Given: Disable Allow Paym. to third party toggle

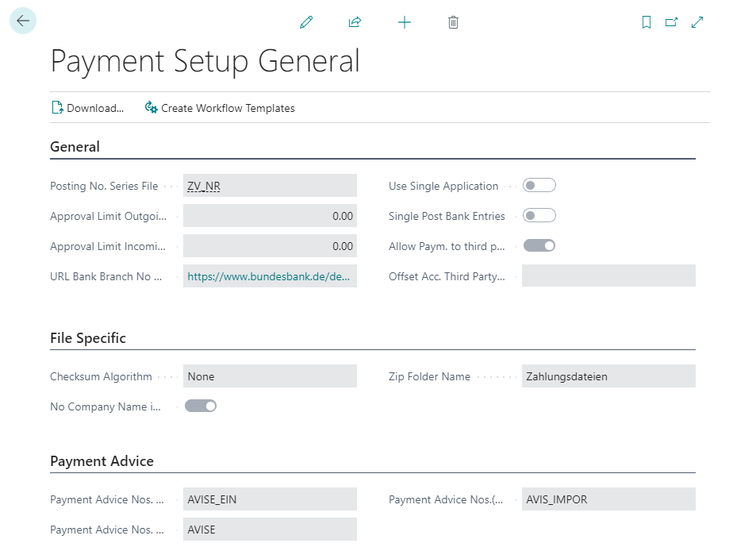Looking at the screenshot, I should point(539,245).
